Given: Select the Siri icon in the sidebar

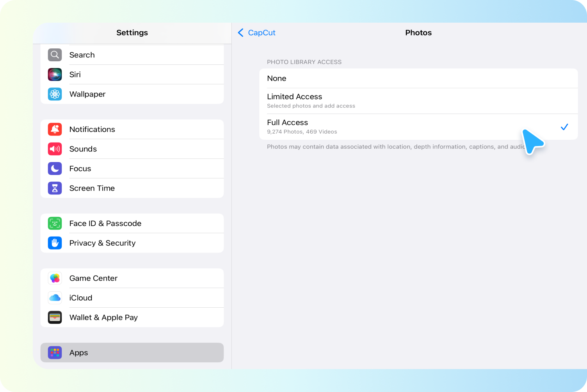Looking at the screenshot, I should pyautogui.click(x=55, y=74).
